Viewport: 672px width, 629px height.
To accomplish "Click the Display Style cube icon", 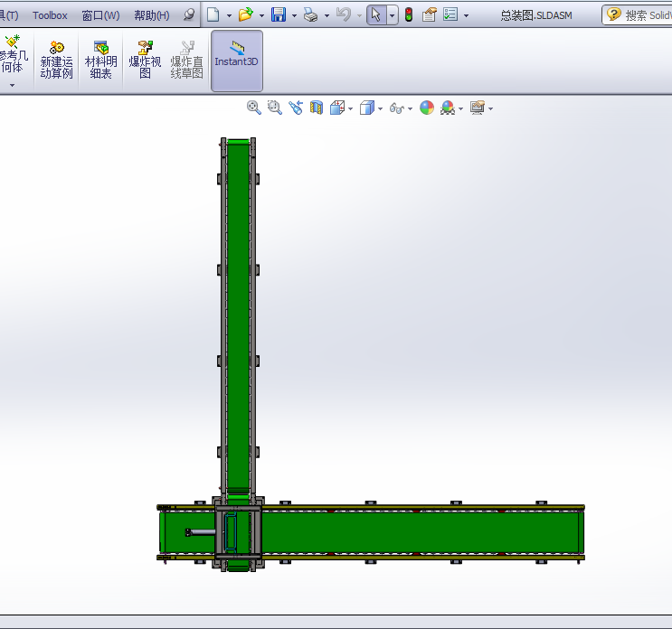I will click(367, 108).
